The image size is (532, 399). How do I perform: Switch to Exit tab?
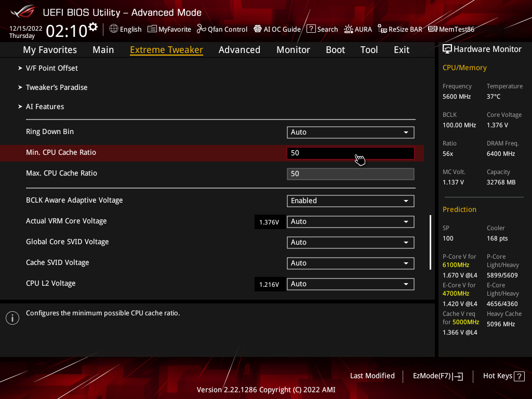click(402, 50)
